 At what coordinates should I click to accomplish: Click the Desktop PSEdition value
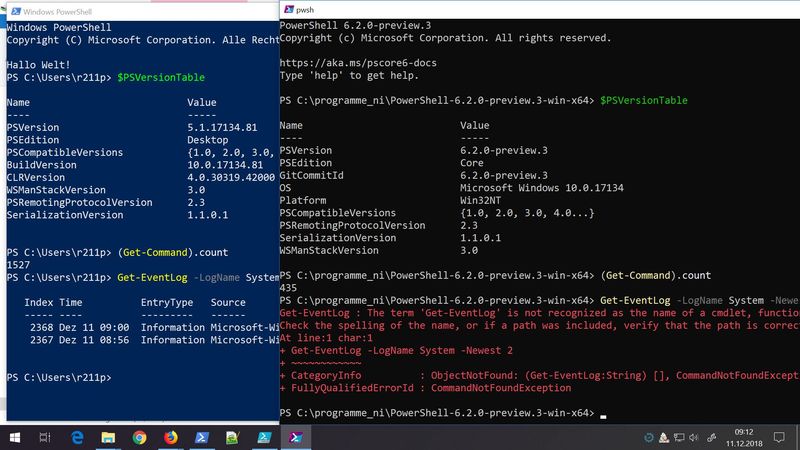208,140
